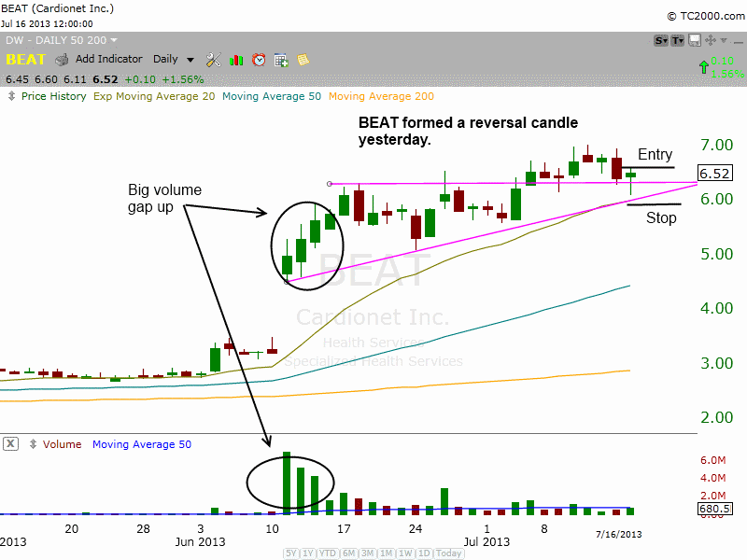Click the +0.10 change value in quote bar
The height and width of the screenshot is (560, 747).
click(140, 79)
